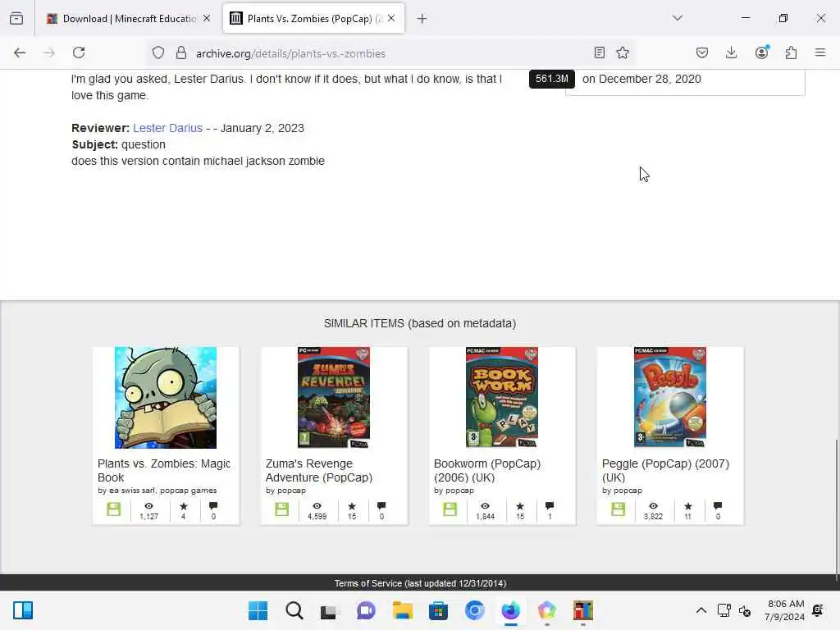Viewport: 840px width, 630px height.
Task: Close the Plants Vs. Zombies tab
Action: (x=391, y=18)
